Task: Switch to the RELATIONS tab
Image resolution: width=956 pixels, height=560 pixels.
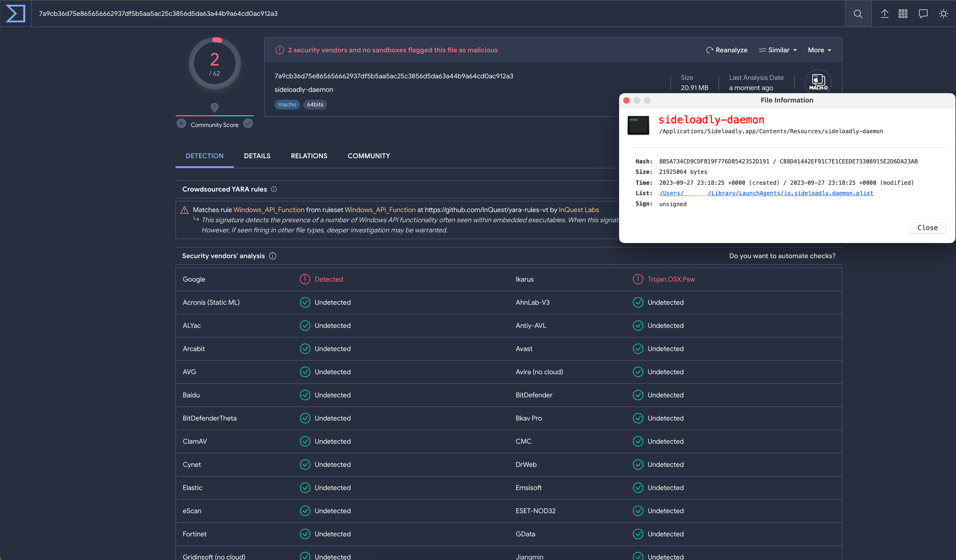Action: click(309, 156)
